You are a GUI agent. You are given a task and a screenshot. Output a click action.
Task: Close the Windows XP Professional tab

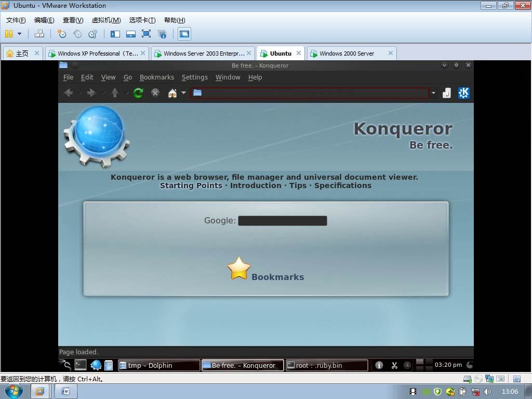click(143, 54)
